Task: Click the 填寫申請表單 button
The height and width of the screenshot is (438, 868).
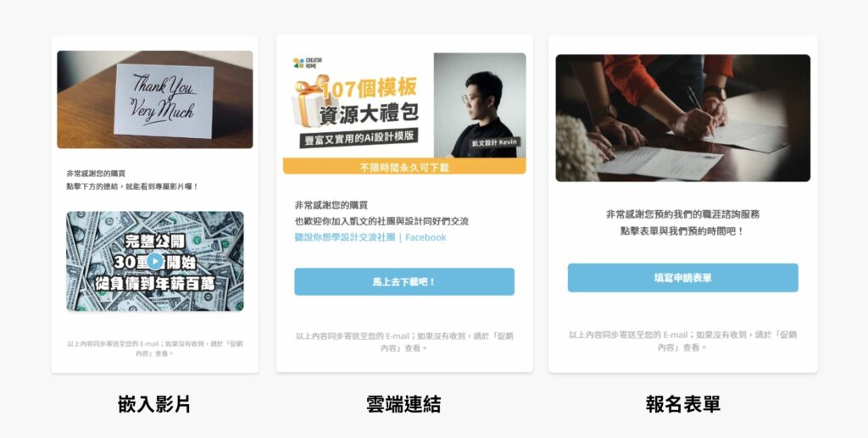Action: point(682,278)
